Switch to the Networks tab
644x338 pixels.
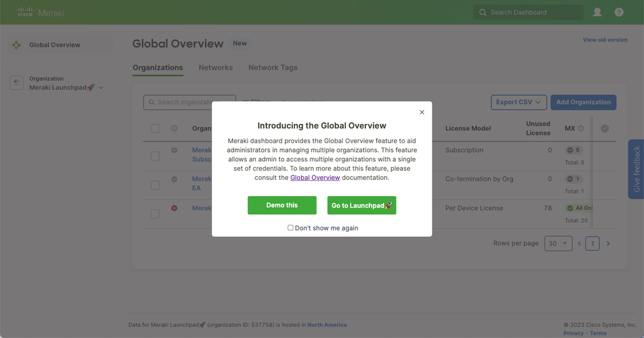pos(215,68)
